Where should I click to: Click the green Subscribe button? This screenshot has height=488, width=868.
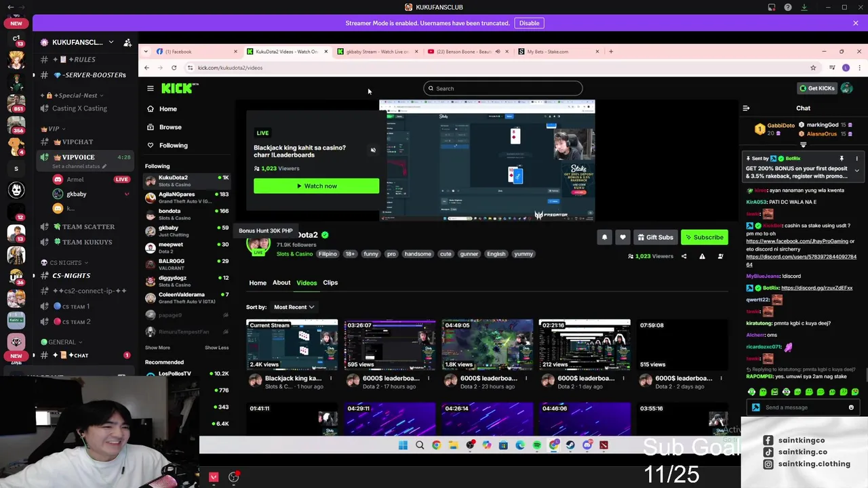click(x=705, y=237)
